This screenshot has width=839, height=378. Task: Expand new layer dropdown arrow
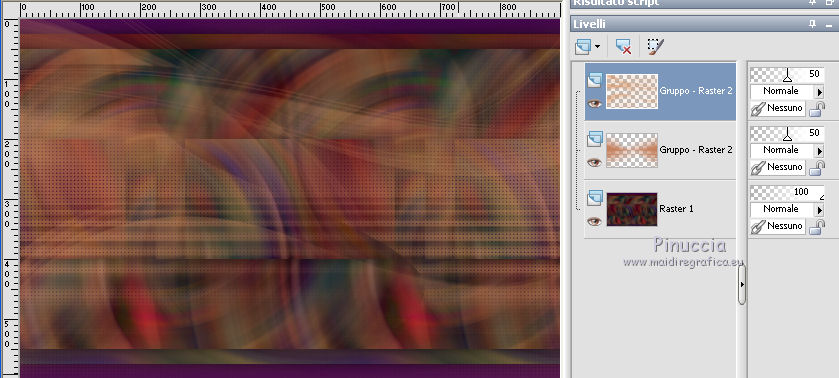click(x=597, y=47)
